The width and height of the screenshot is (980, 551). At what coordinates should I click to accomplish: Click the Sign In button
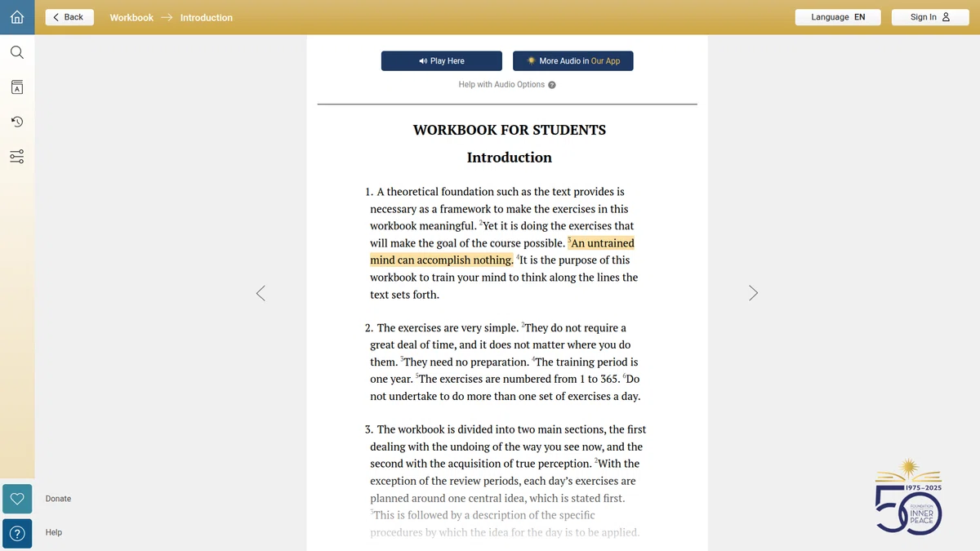pyautogui.click(x=930, y=17)
